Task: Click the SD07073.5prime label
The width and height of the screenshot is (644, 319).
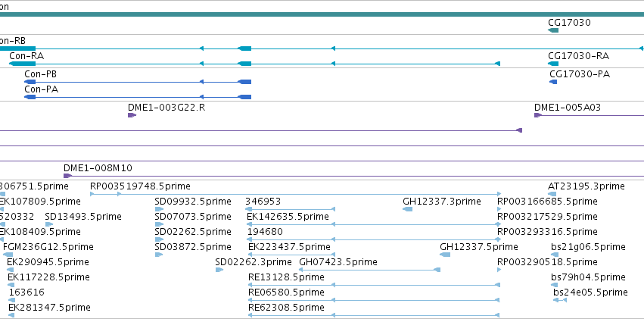Action: [x=193, y=216]
